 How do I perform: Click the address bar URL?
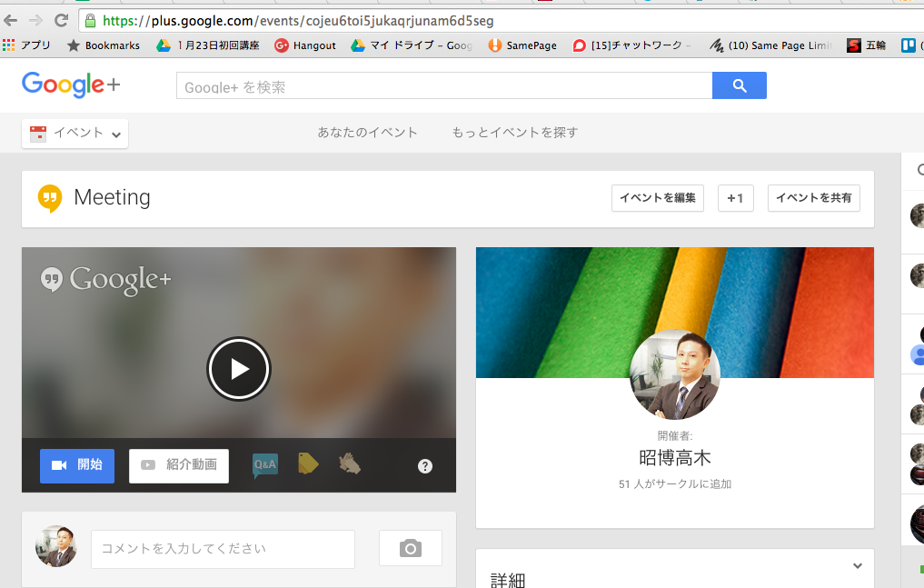(x=298, y=21)
